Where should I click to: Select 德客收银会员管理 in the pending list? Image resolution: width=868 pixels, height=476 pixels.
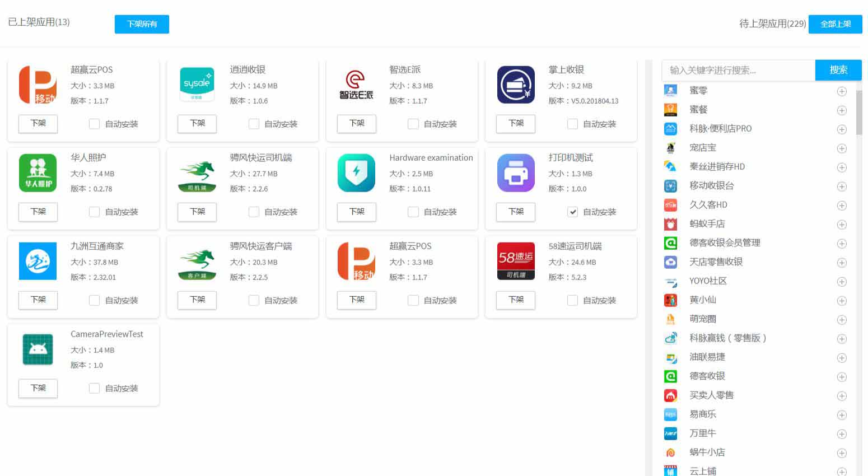(x=724, y=243)
